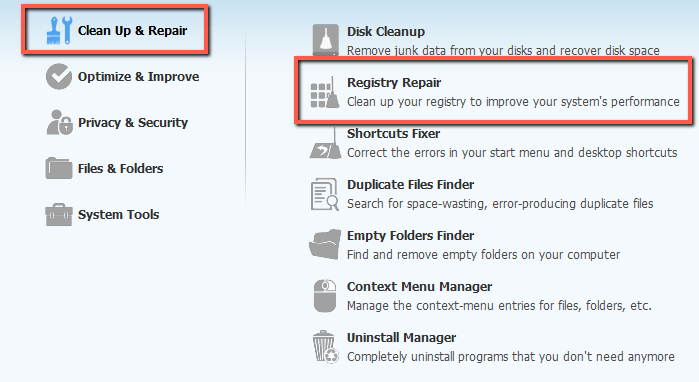699x382 pixels.
Task: Click the Duplicate Files Finder document icon
Action: click(325, 194)
